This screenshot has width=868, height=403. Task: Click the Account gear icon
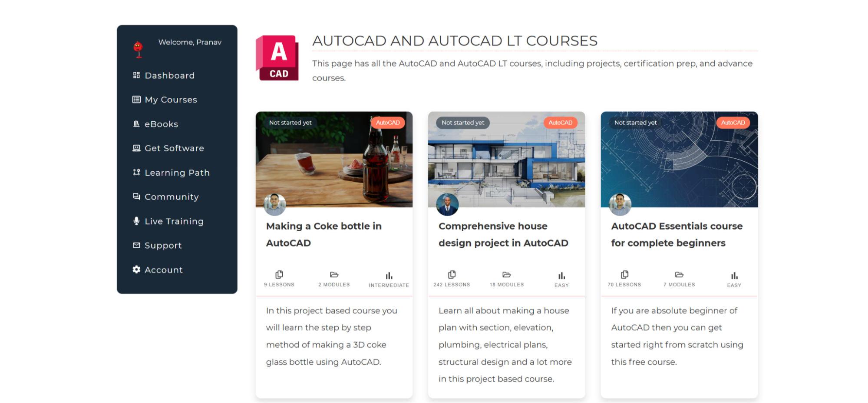[x=136, y=270]
